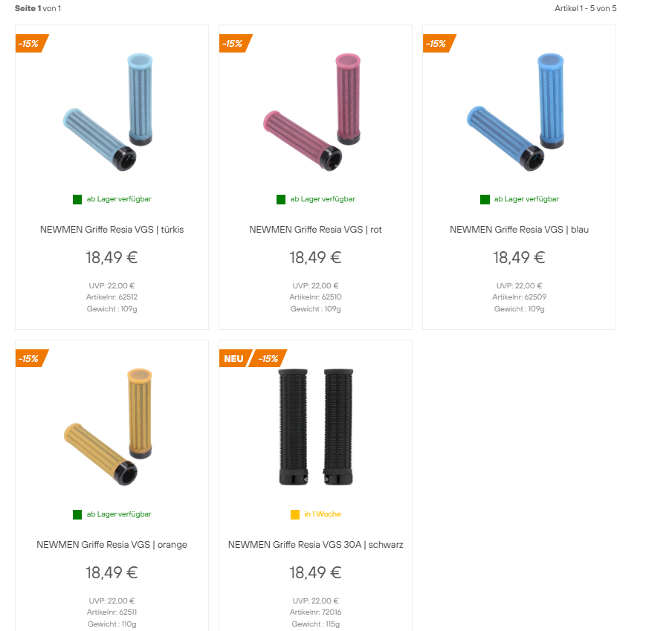This screenshot has height=631, width=672.
Task: Click the -15% badge on türkis grips
Action: point(32,43)
